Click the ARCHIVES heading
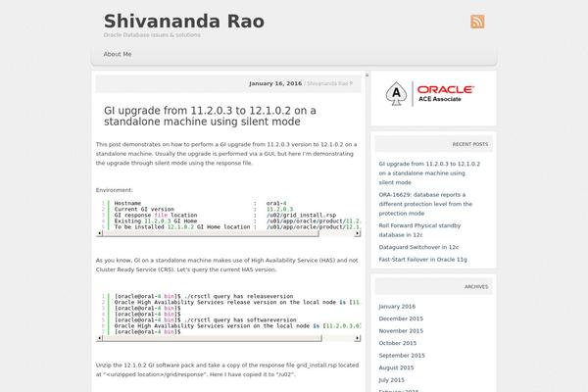The image size is (588, 392). pyautogui.click(x=476, y=287)
